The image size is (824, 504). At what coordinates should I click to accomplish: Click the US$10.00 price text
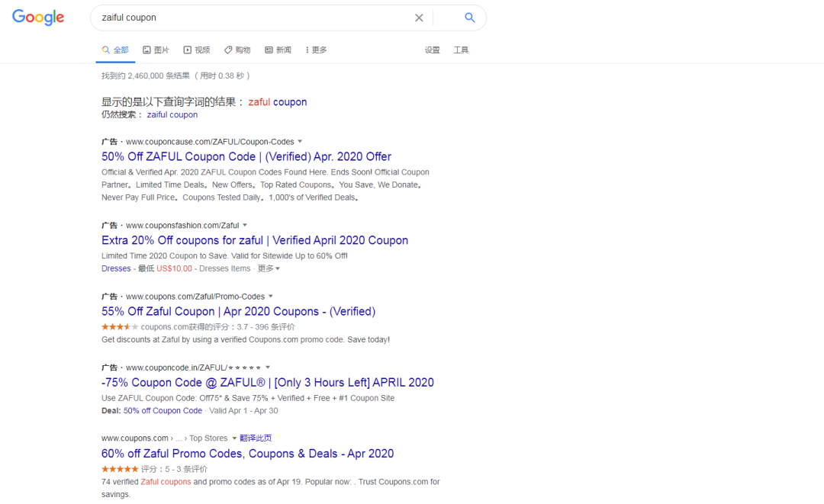click(x=175, y=268)
